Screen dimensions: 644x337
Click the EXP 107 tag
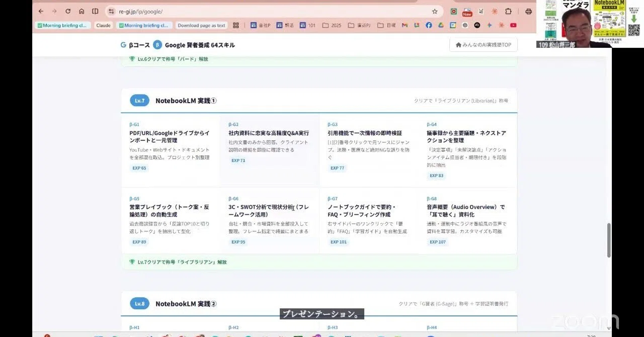pyautogui.click(x=438, y=242)
